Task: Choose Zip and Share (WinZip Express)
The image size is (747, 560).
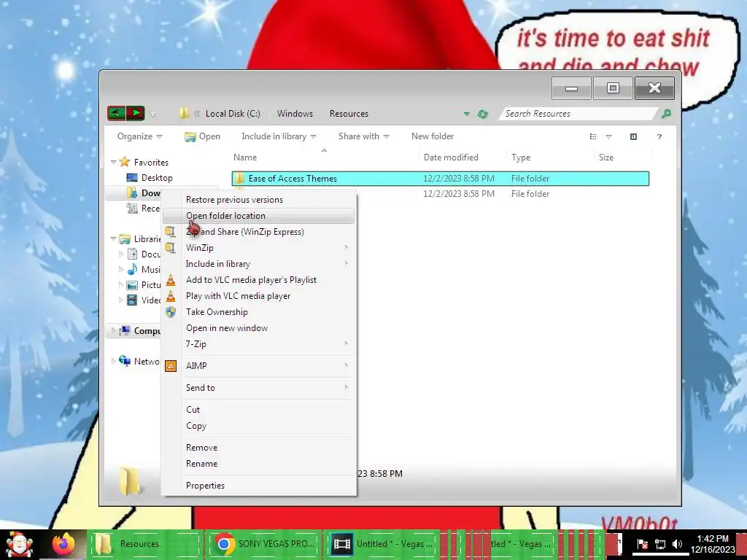Action: point(259,232)
